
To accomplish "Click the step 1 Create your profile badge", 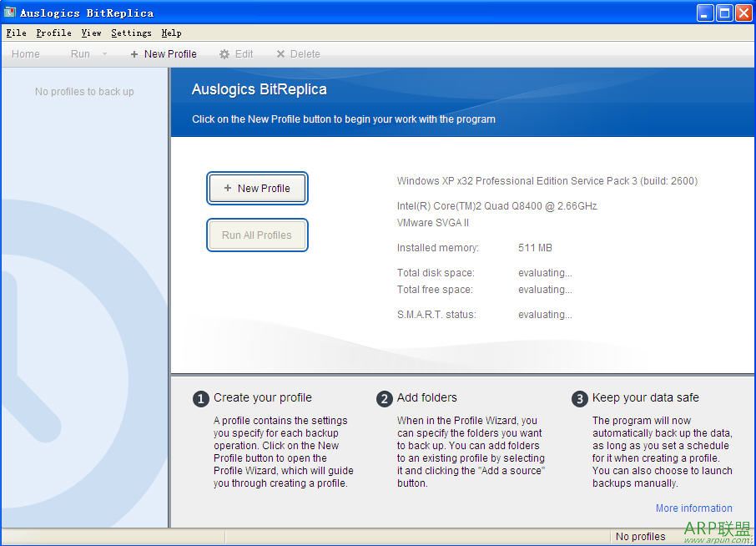I will point(200,399).
